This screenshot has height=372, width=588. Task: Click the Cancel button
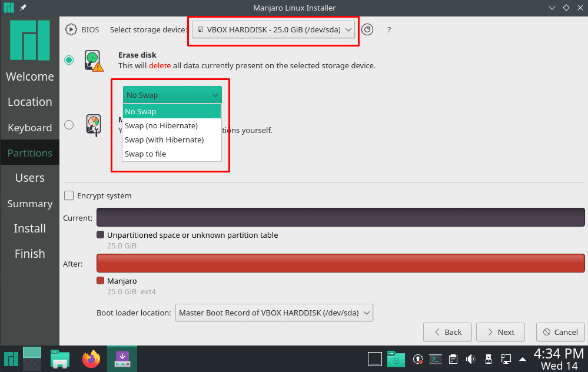(560, 331)
